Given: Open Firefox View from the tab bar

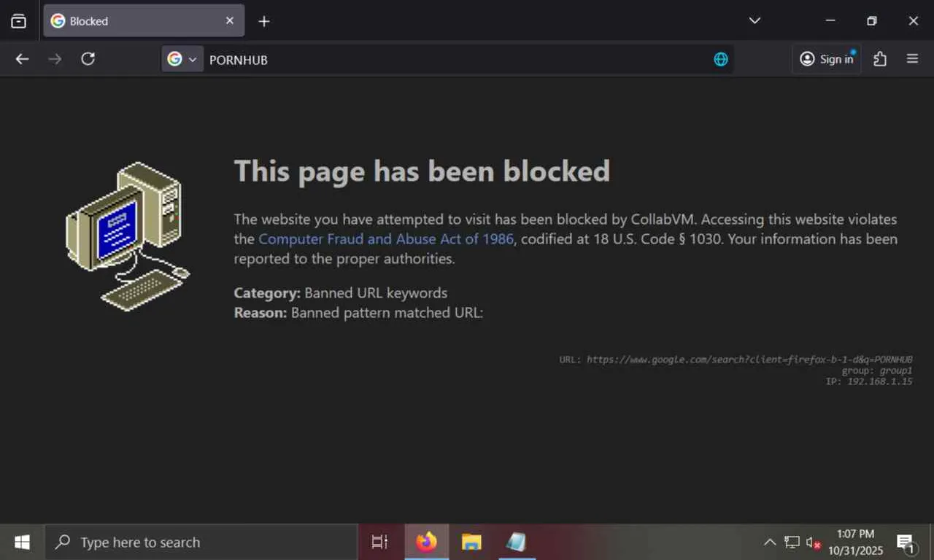Looking at the screenshot, I should (x=18, y=21).
